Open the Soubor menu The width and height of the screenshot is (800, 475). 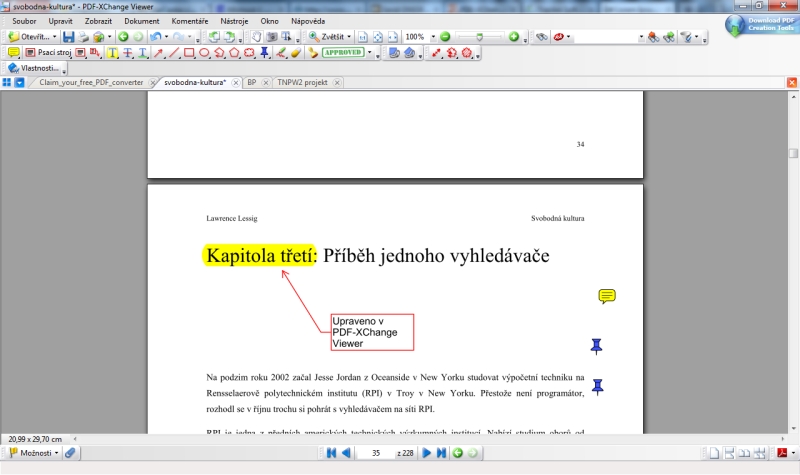click(x=24, y=21)
